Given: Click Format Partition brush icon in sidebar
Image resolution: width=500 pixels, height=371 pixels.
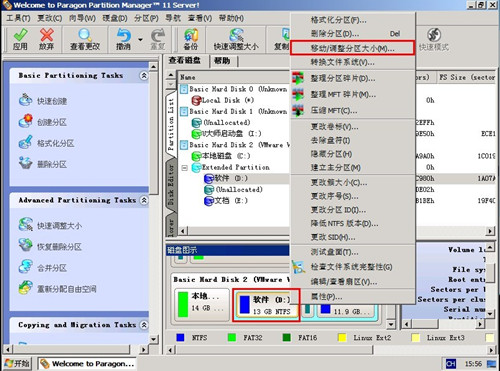Looking at the screenshot, I should pos(26,142).
